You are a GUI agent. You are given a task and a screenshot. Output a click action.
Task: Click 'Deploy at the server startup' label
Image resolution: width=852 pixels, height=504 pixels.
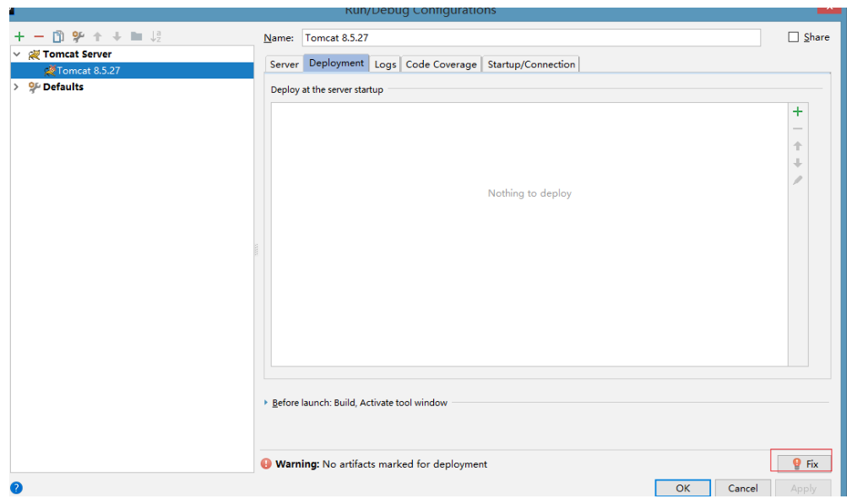pos(327,89)
